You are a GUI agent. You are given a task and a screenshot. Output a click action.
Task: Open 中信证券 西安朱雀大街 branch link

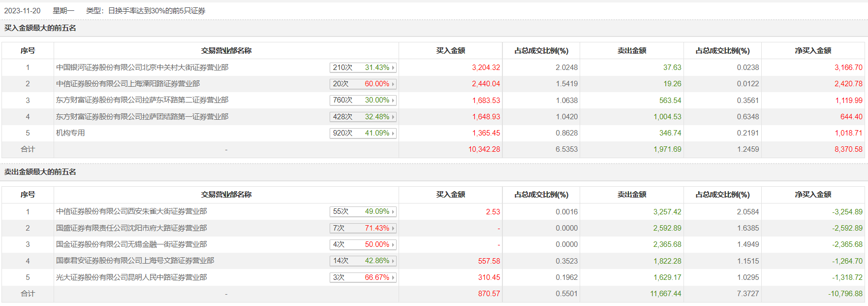click(131, 211)
